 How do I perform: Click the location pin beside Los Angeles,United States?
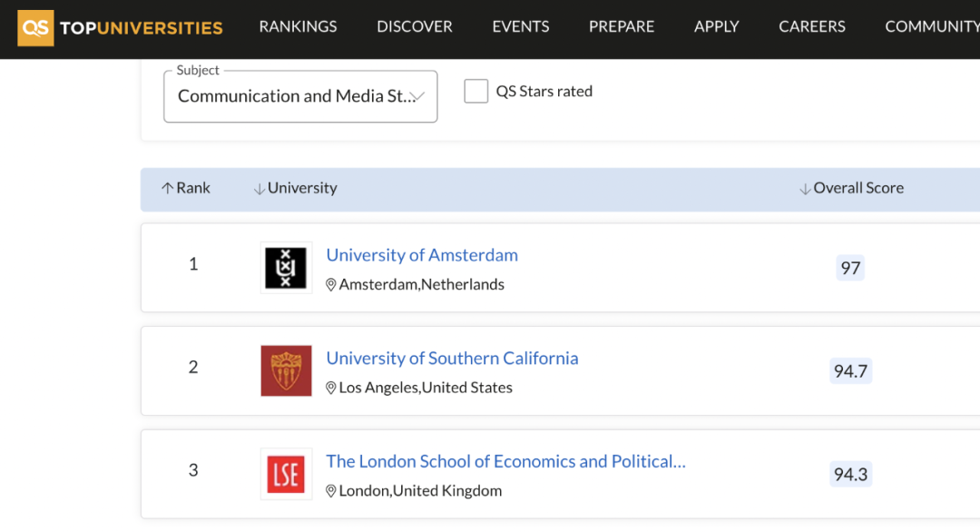coord(331,388)
